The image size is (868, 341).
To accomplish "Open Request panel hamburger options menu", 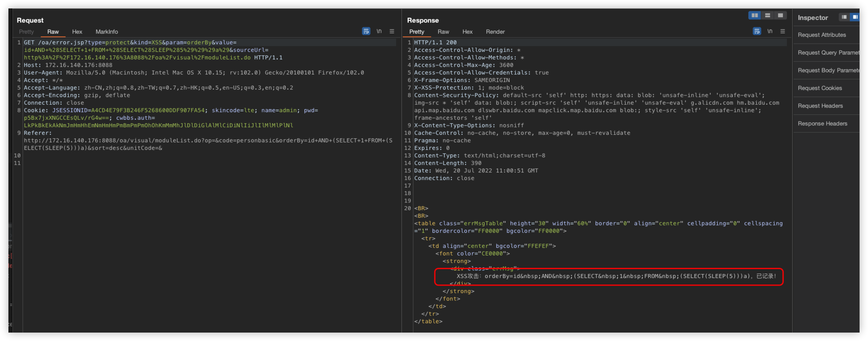I will click(x=392, y=31).
